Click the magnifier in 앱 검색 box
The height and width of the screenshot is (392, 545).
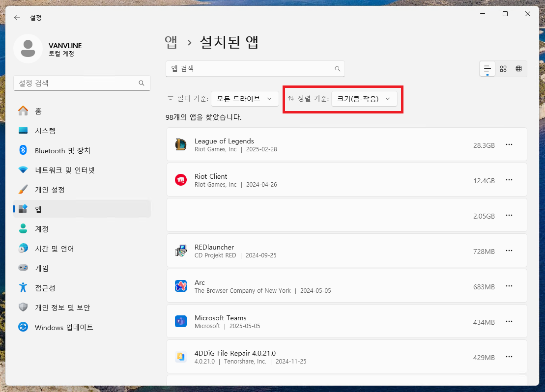[x=337, y=69]
